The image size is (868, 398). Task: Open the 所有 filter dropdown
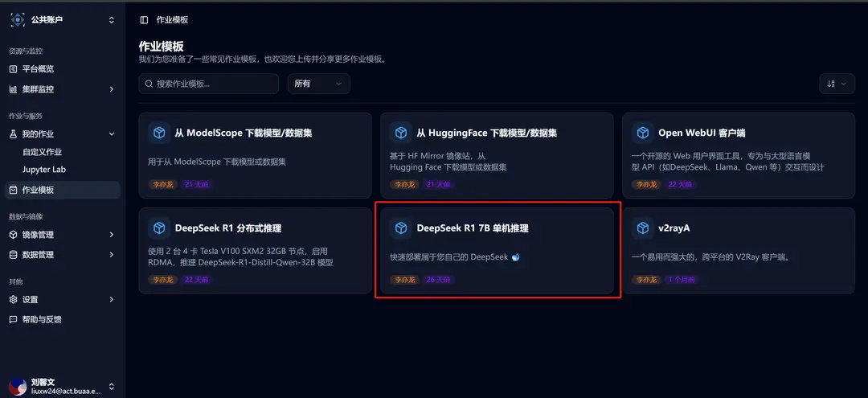tap(319, 84)
